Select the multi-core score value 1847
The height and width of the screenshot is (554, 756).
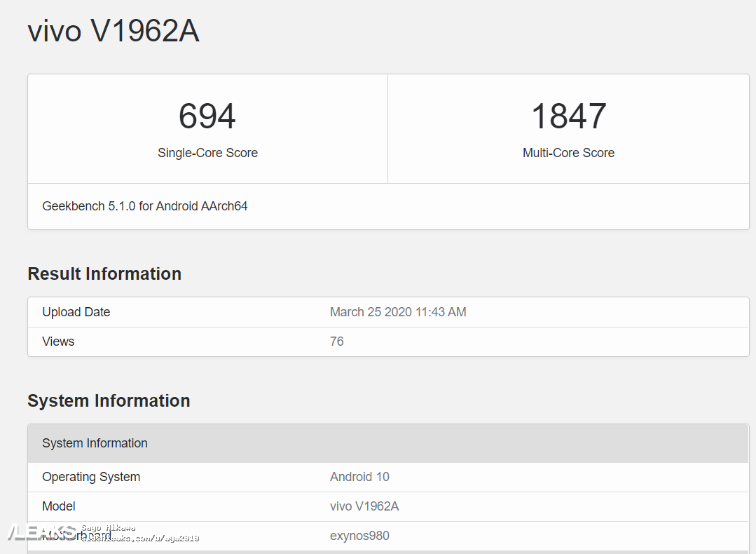click(568, 116)
